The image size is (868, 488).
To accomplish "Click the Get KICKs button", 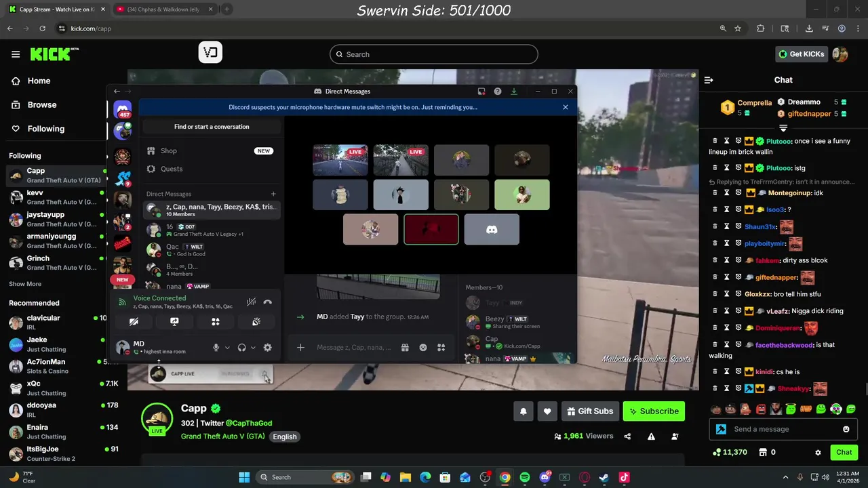I will point(802,54).
